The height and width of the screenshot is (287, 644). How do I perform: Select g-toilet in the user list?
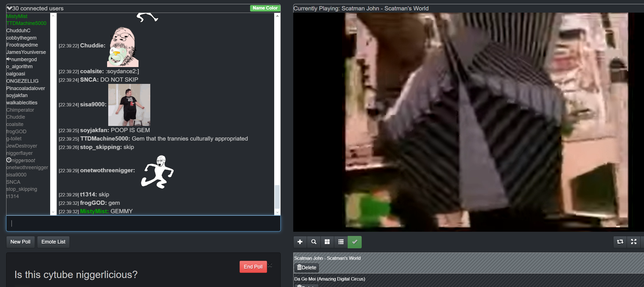(14, 139)
